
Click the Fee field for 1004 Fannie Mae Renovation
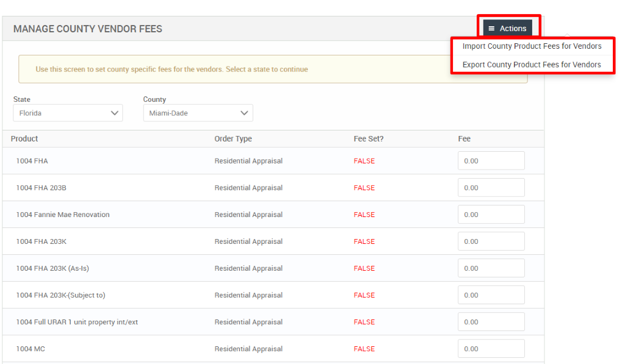[x=491, y=214]
